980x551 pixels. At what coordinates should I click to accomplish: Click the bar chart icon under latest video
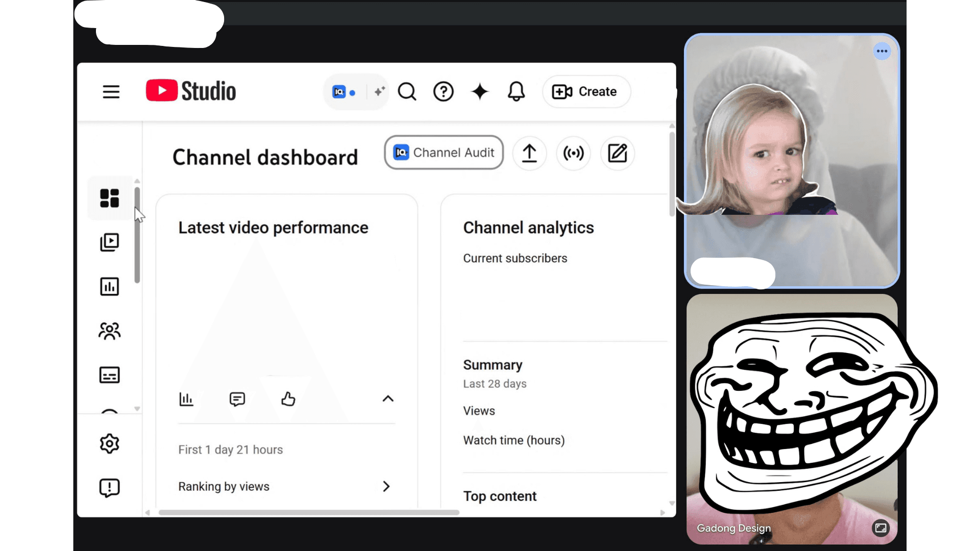click(x=186, y=399)
